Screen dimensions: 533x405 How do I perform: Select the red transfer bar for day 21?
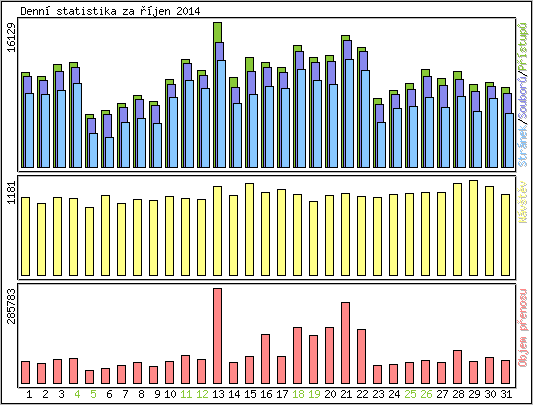click(x=345, y=343)
